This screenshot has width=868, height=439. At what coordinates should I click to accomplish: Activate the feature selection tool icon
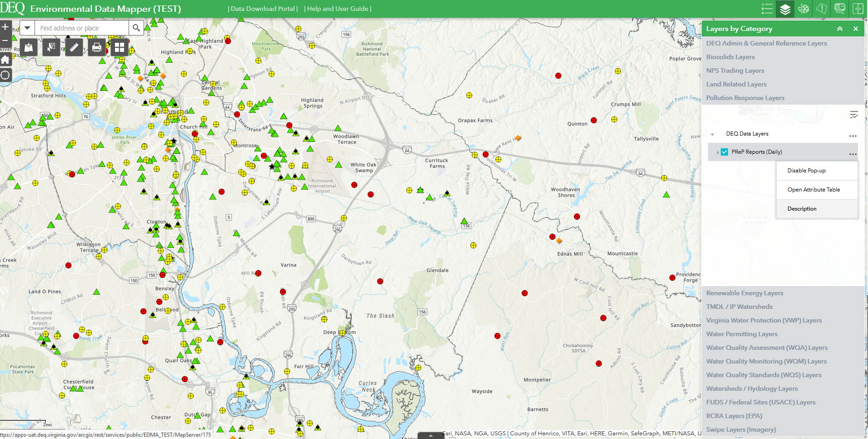(51, 47)
